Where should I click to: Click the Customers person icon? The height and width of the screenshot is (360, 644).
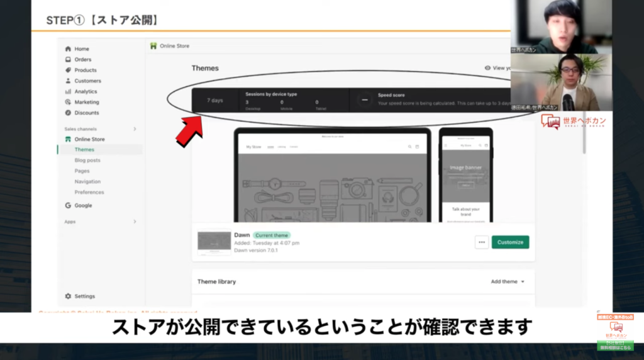pos(68,81)
